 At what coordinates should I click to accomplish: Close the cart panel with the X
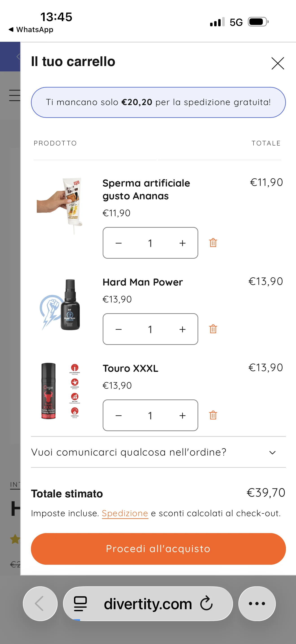coord(278,63)
